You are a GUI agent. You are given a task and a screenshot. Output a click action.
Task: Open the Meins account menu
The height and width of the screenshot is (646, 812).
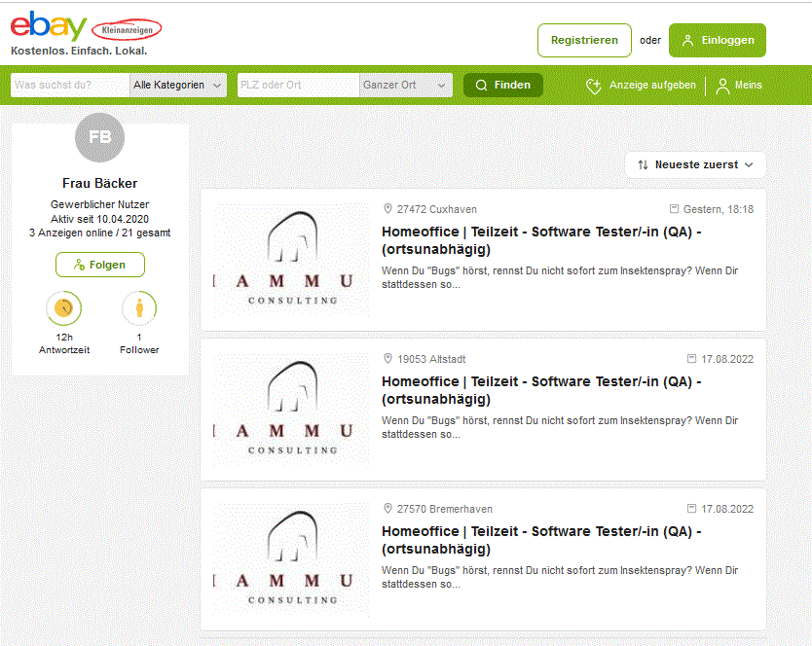click(739, 86)
